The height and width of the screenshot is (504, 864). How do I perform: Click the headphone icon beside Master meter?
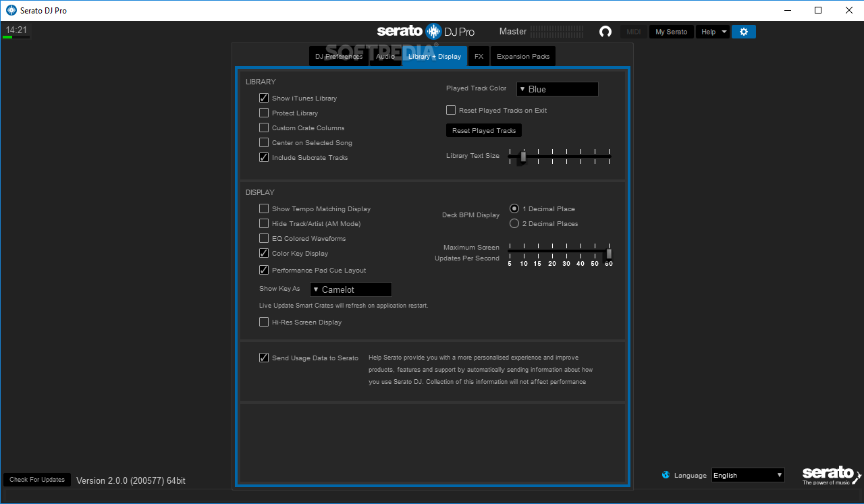point(605,32)
